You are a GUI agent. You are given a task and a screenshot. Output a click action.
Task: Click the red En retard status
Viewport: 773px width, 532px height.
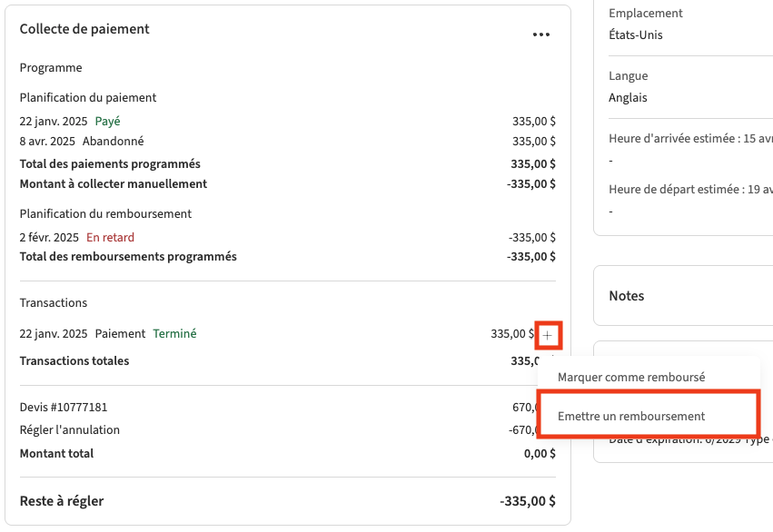(110, 238)
